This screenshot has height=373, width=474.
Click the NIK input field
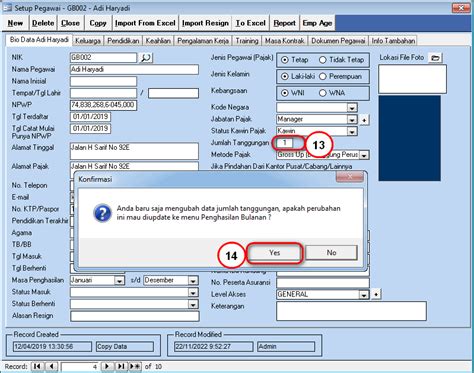[103, 58]
